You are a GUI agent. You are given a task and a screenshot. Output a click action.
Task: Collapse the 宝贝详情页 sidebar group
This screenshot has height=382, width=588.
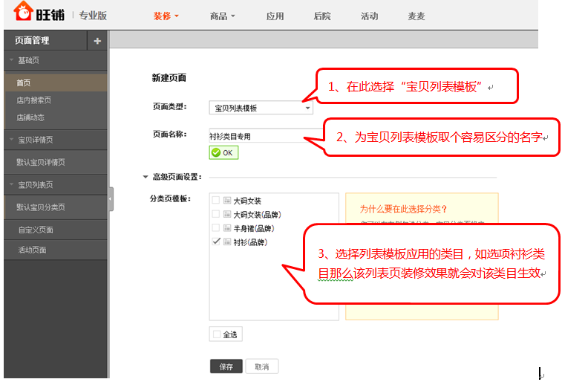click(12, 140)
